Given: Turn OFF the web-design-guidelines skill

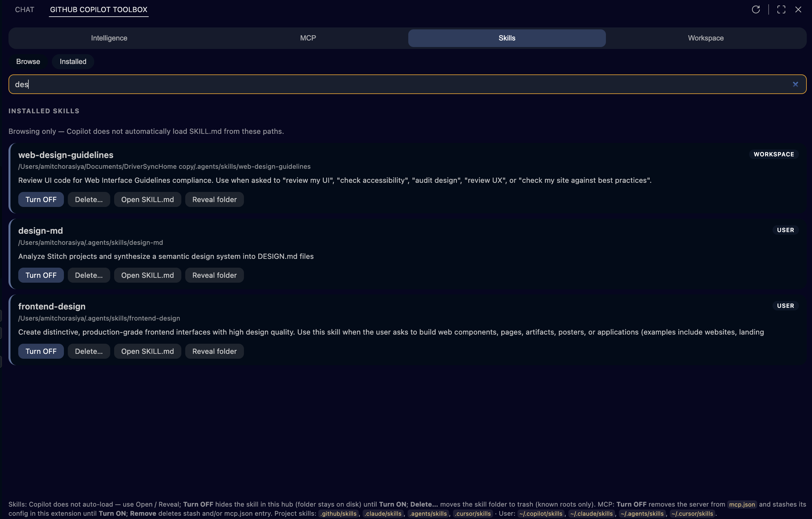Looking at the screenshot, I should point(41,199).
